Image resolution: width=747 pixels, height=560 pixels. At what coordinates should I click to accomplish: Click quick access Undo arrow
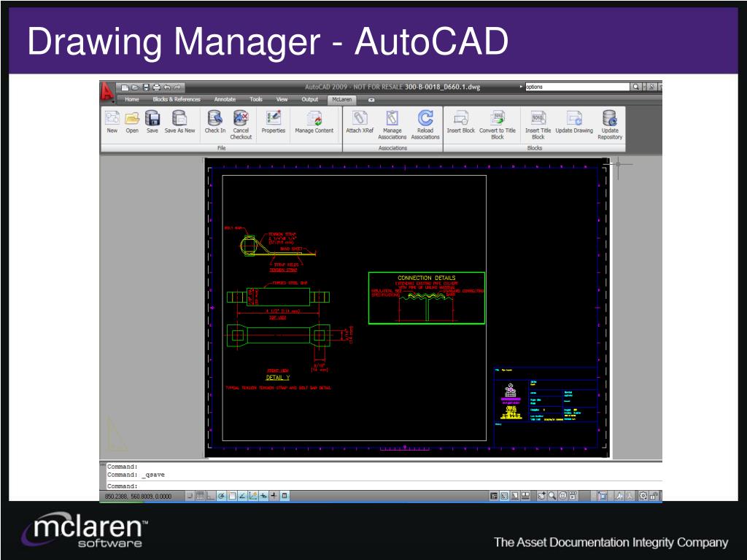pos(167,87)
